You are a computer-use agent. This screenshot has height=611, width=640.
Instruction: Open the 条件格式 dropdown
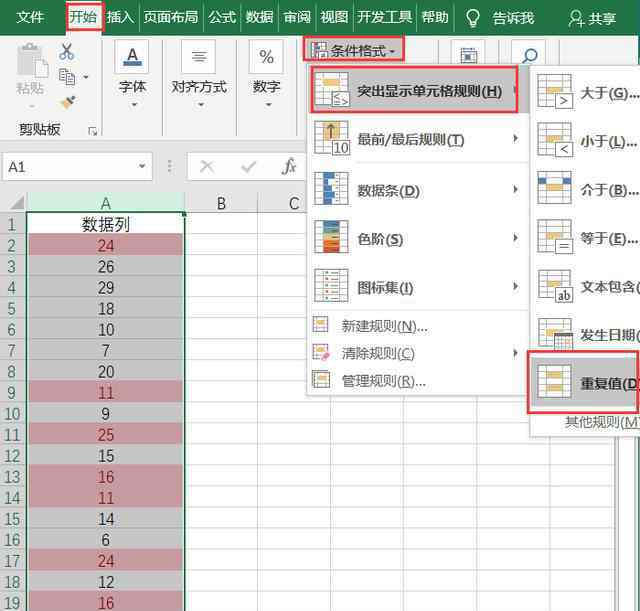(355, 49)
